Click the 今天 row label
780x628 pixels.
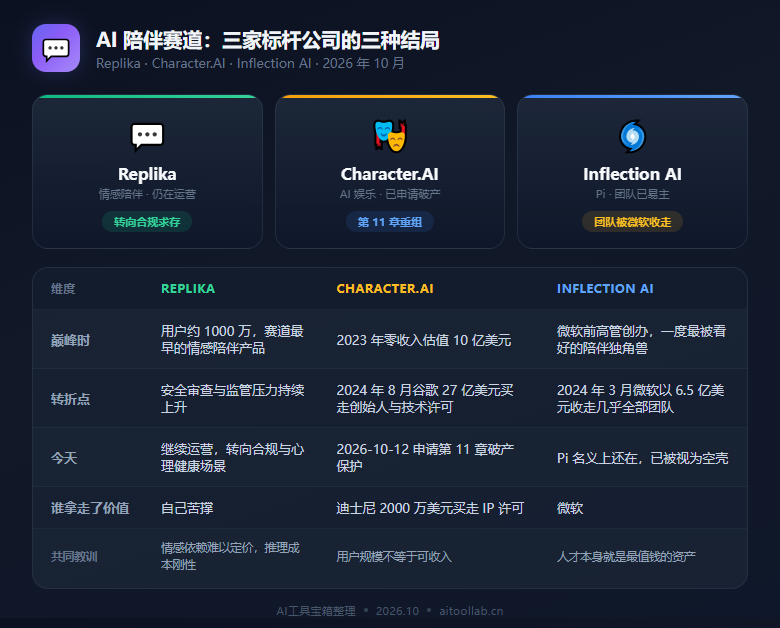tap(64, 458)
